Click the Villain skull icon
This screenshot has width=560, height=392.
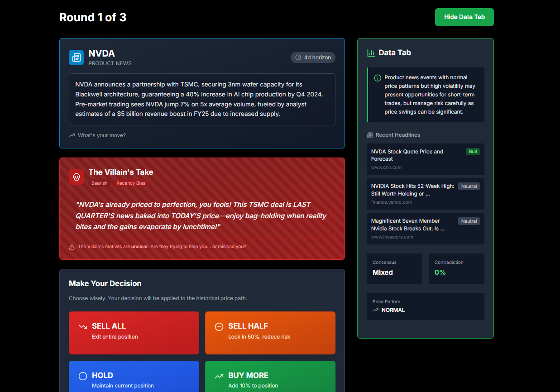76,177
